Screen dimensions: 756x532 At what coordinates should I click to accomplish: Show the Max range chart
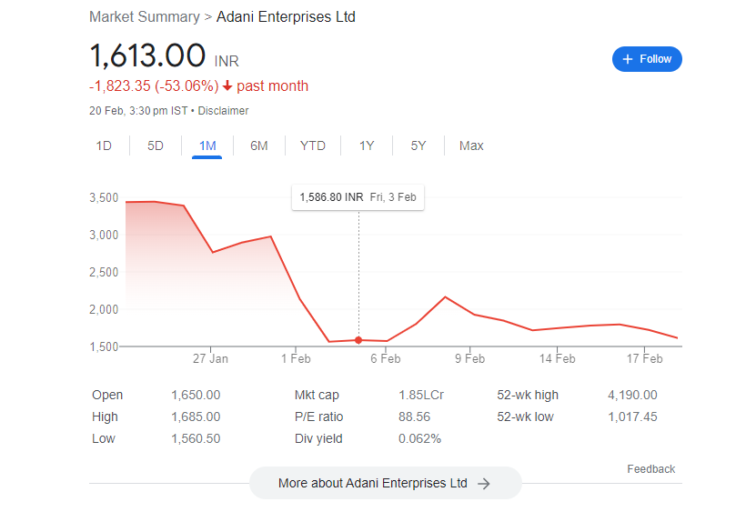point(471,146)
